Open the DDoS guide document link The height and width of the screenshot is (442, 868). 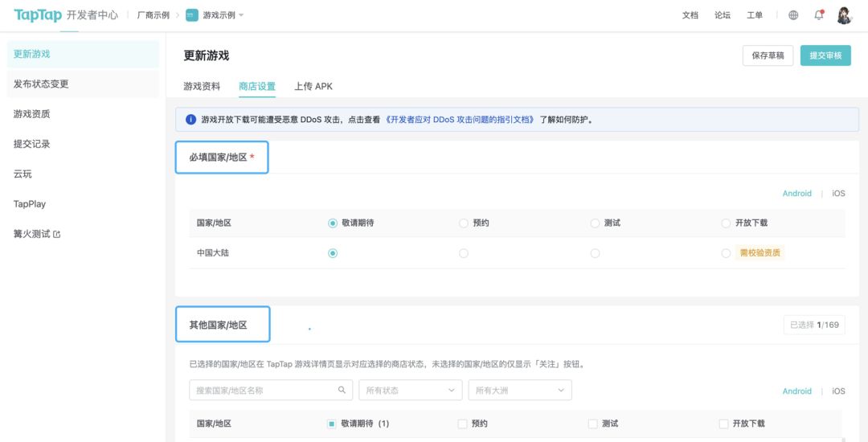coord(460,120)
